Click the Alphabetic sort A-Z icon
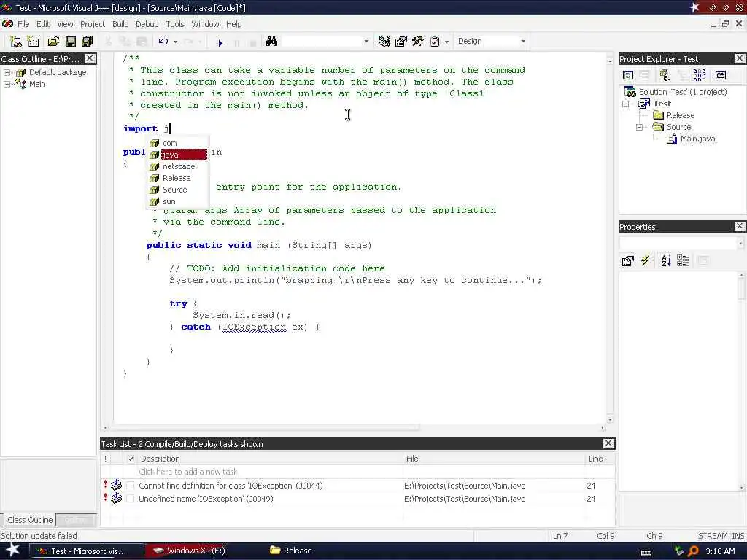Viewport: 747px width, 560px height. click(x=666, y=260)
